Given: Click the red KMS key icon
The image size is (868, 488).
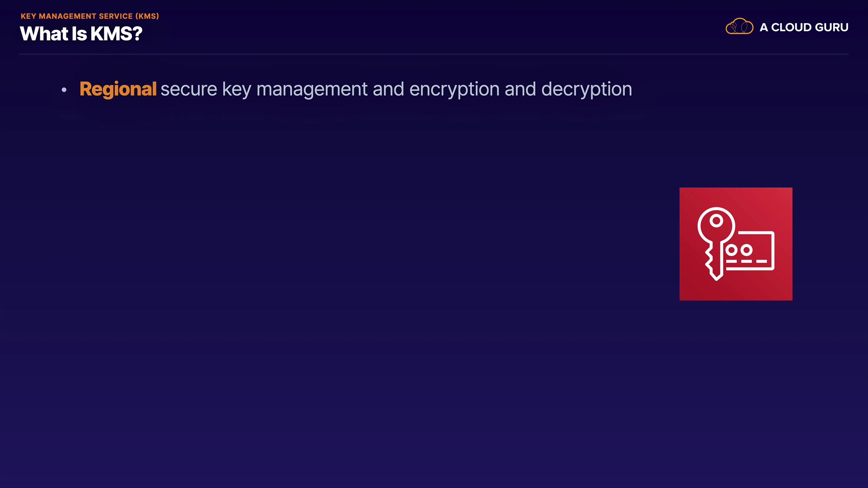Looking at the screenshot, I should [x=736, y=244].
